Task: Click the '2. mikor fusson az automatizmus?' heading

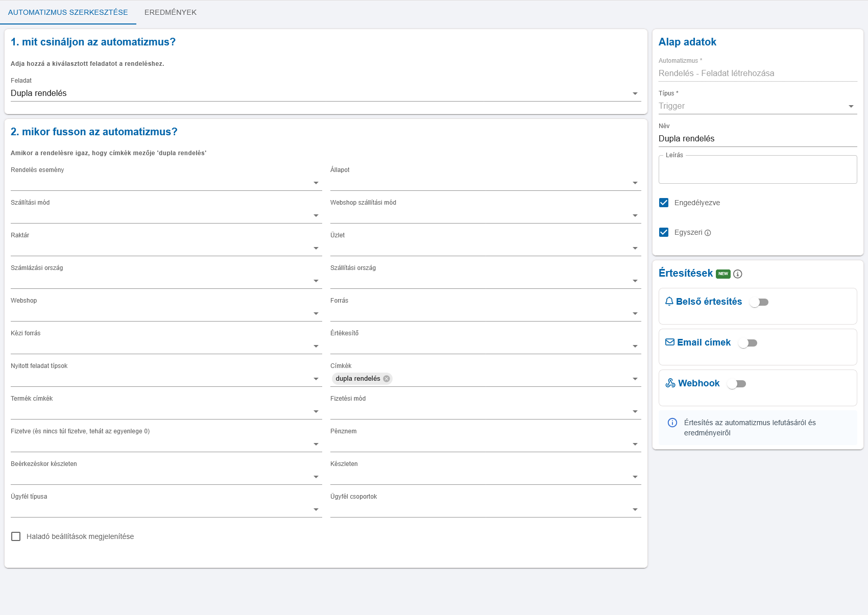Action: 94,132
